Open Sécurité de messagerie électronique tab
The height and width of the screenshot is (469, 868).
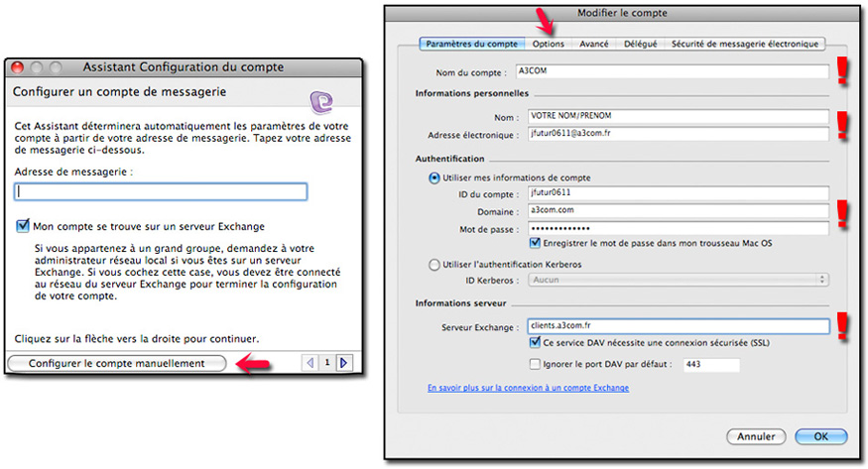tap(745, 44)
